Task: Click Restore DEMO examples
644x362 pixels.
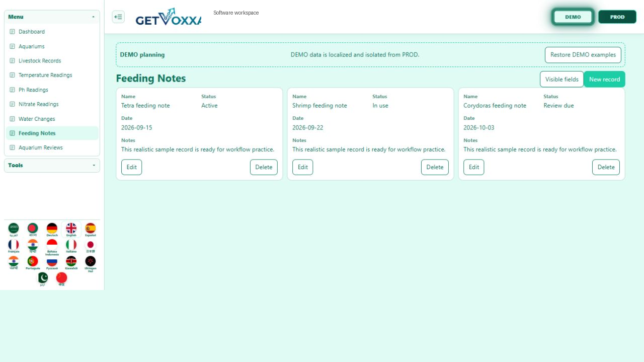Action: [583, 55]
